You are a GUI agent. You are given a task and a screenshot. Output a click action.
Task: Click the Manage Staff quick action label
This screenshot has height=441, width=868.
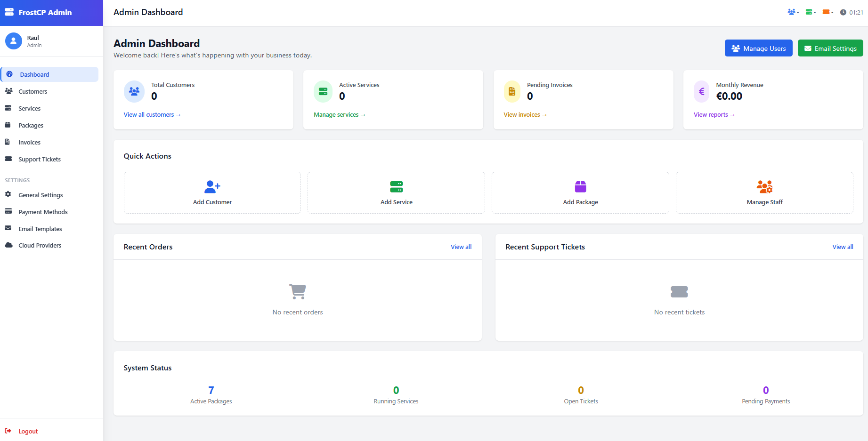[x=765, y=202]
